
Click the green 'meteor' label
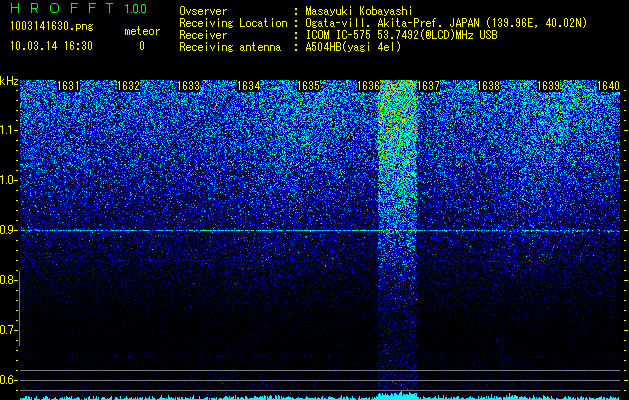pos(142,31)
